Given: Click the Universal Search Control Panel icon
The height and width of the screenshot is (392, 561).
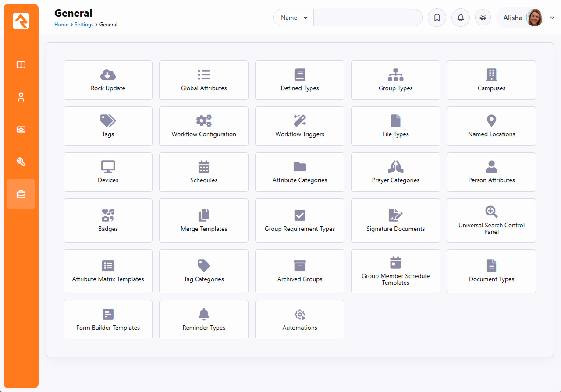Looking at the screenshot, I should pyautogui.click(x=491, y=212).
